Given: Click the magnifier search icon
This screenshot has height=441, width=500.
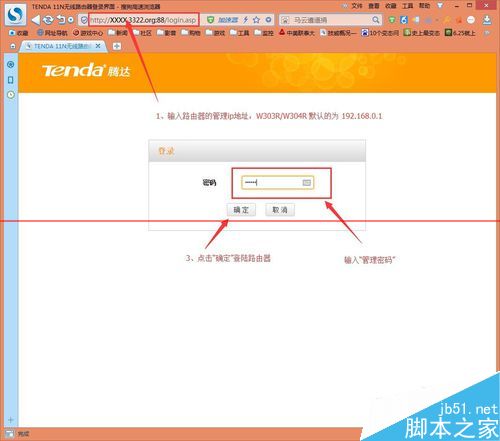Looking at the screenshot, I should pos(376,20).
